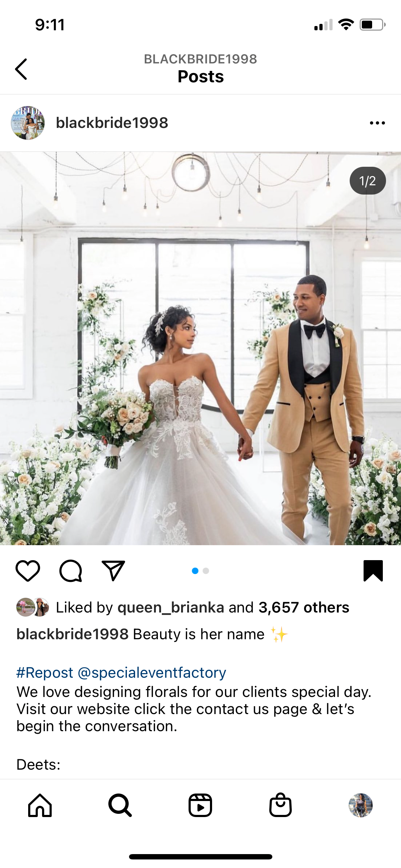Tap blackbride1998 profile picture
Viewport: 401px width, 868px height.
point(28,123)
